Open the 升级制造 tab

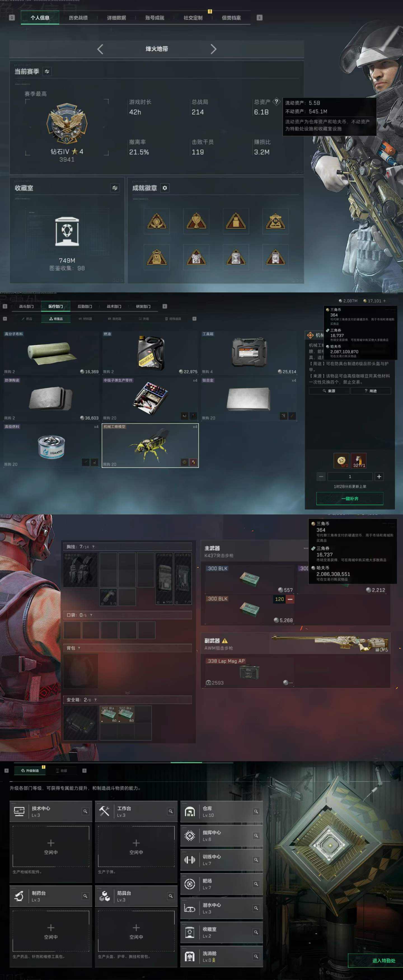[30, 770]
